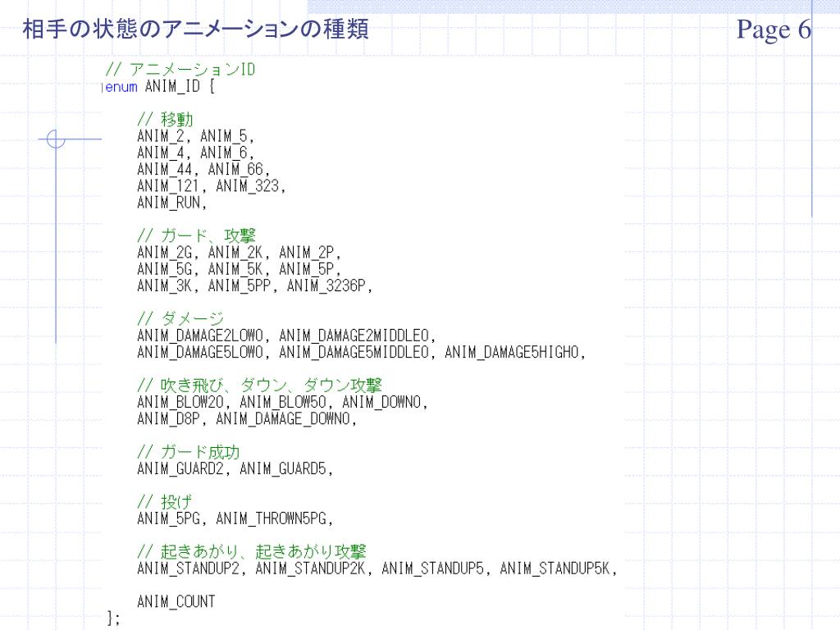Click the '// ガード、攻撃' comment
Screen dimensions: 840x630
pos(197,235)
